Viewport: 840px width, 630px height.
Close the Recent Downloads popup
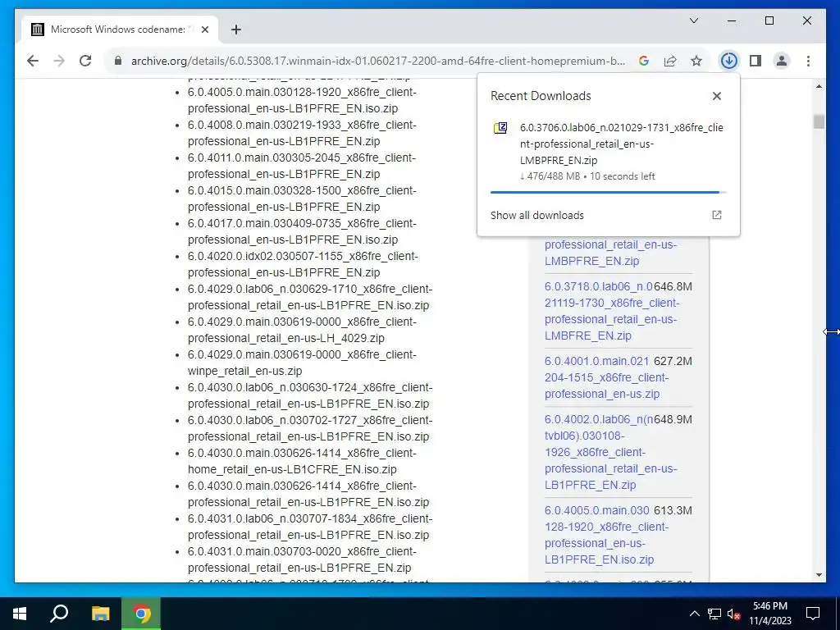(717, 96)
